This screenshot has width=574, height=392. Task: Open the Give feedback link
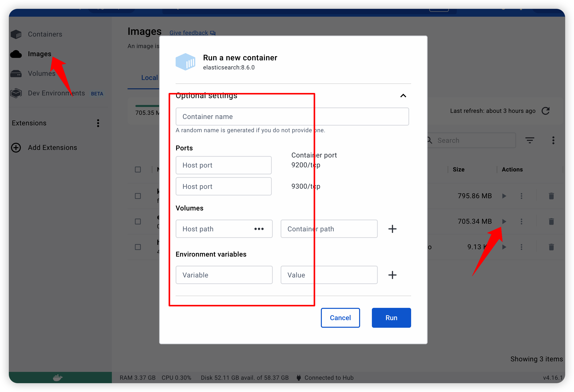[x=189, y=33]
